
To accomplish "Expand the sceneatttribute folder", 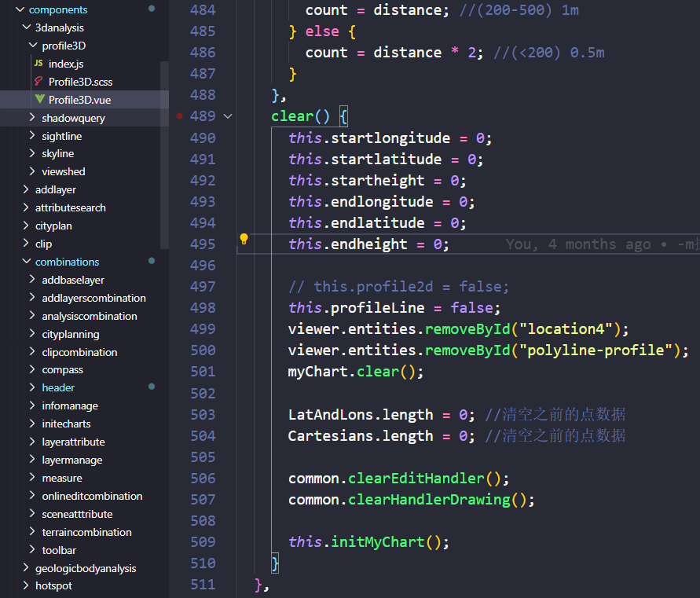I will coord(32,514).
